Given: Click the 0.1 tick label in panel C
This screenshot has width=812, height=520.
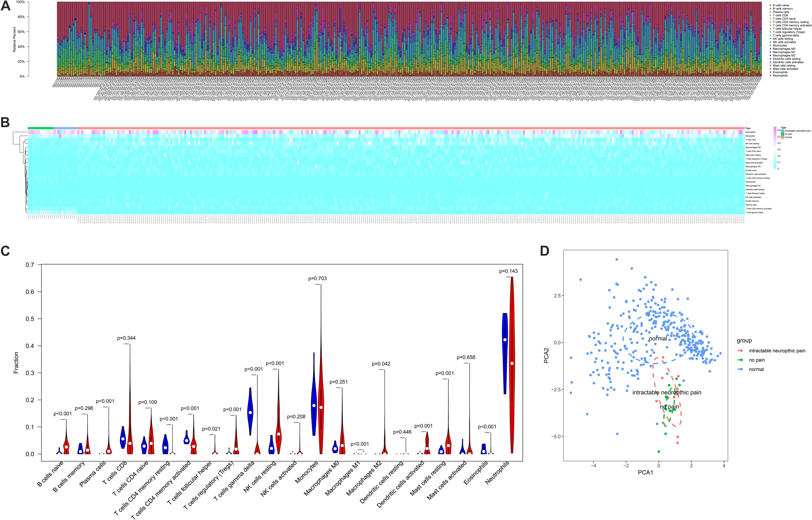Looking at the screenshot, I should (30, 427).
